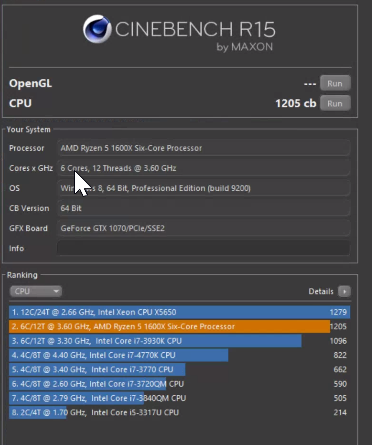Click the OS information field

(204, 188)
